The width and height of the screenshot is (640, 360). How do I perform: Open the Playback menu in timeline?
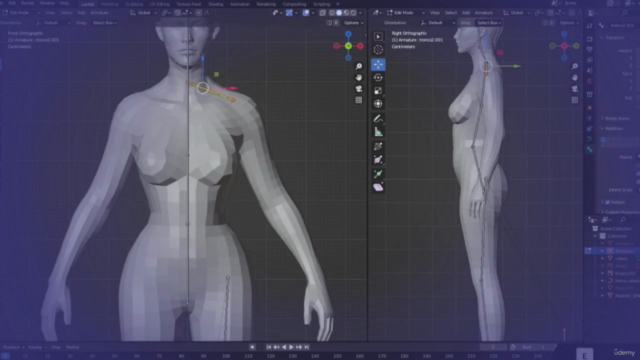[13, 347]
